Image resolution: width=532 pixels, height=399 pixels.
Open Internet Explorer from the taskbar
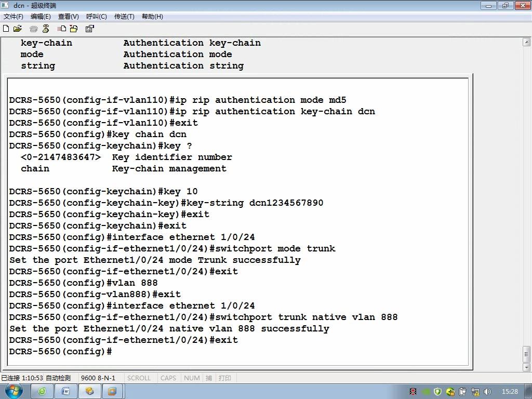(42, 391)
